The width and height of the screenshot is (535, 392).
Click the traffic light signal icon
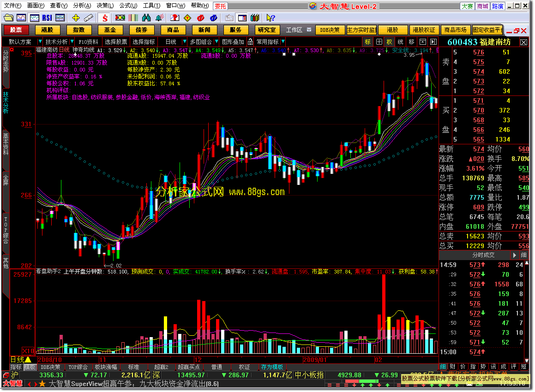(120, 18)
